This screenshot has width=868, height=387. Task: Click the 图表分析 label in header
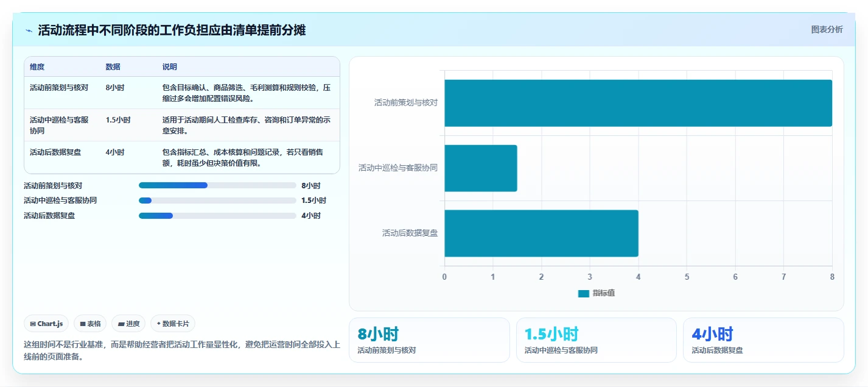pos(827,29)
